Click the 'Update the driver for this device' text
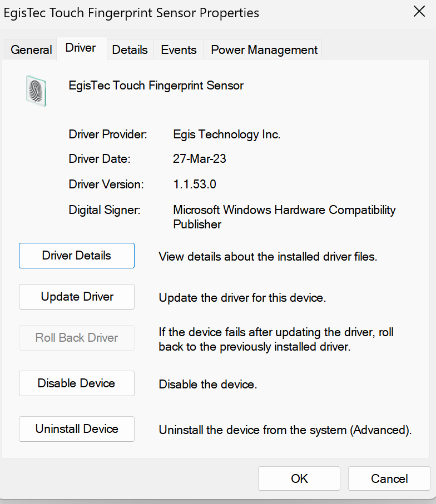Image resolution: width=436 pixels, height=504 pixels. tap(242, 298)
